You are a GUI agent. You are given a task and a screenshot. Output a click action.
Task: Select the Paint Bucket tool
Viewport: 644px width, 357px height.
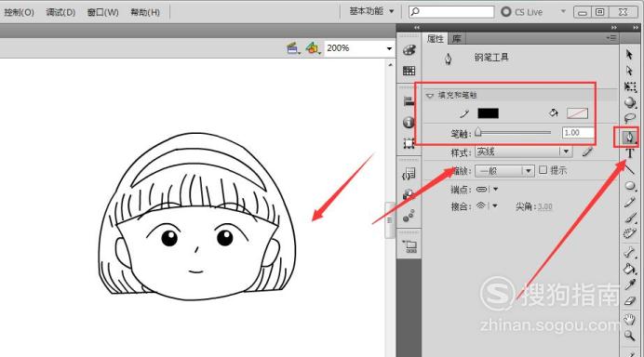630,269
